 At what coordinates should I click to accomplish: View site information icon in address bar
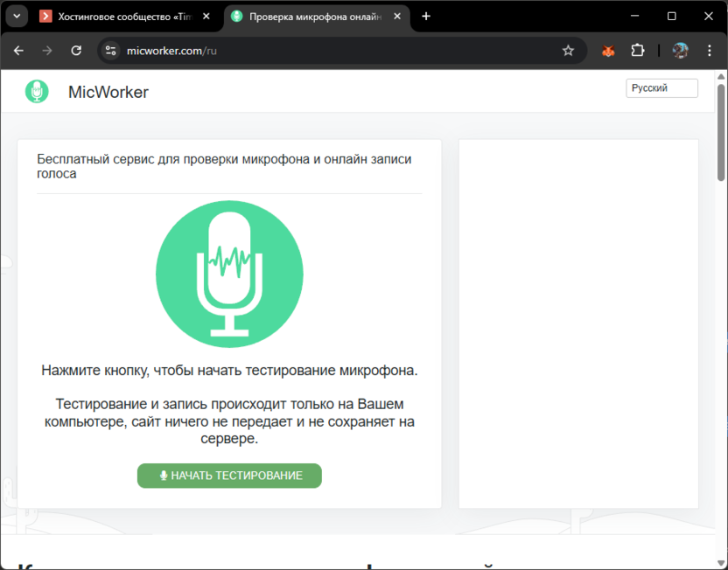pyautogui.click(x=110, y=51)
